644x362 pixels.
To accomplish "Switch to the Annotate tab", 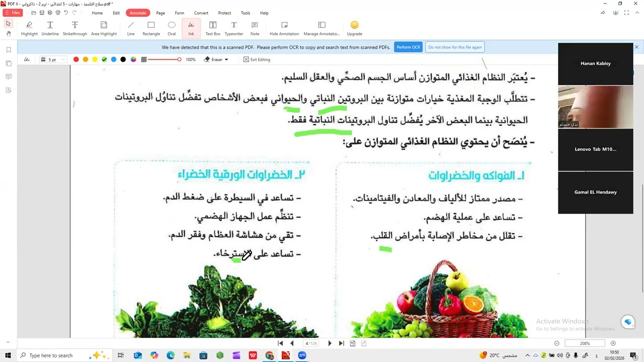I will 138,13.
